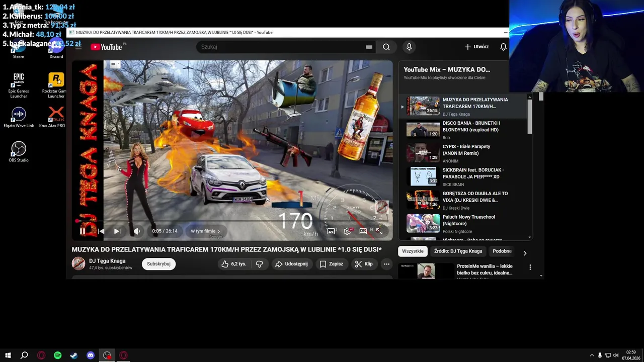The width and height of the screenshot is (644, 362).
Task: Toggle subtitles on the player
Action: (x=331, y=231)
